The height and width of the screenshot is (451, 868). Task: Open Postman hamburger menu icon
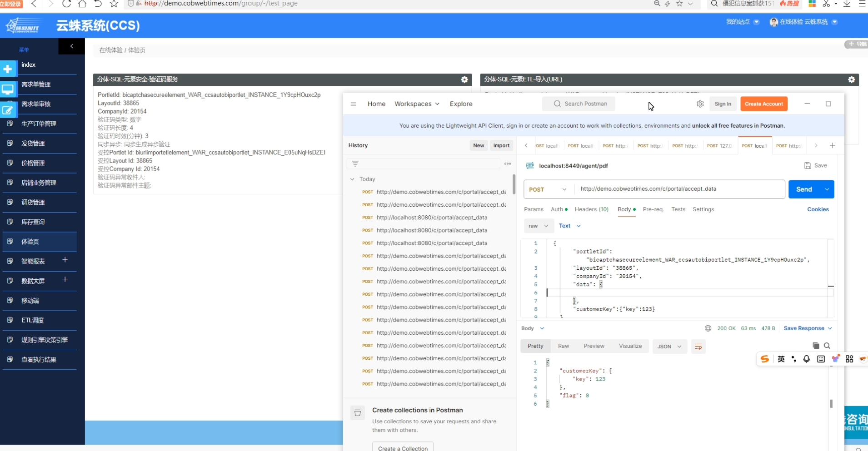click(x=353, y=104)
